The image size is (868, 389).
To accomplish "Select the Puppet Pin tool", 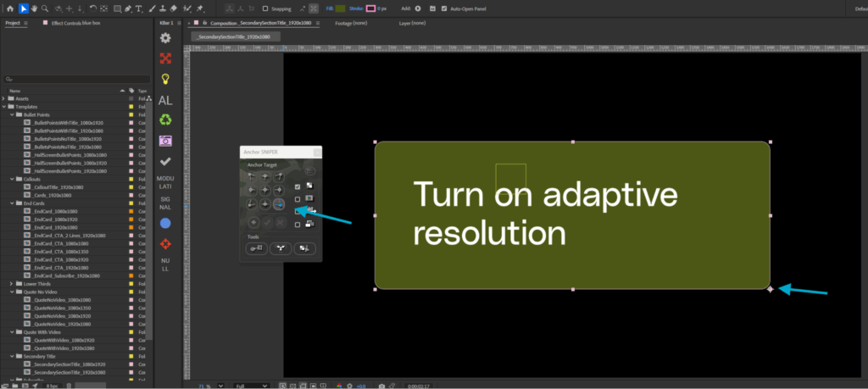I will tap(200, 8).
